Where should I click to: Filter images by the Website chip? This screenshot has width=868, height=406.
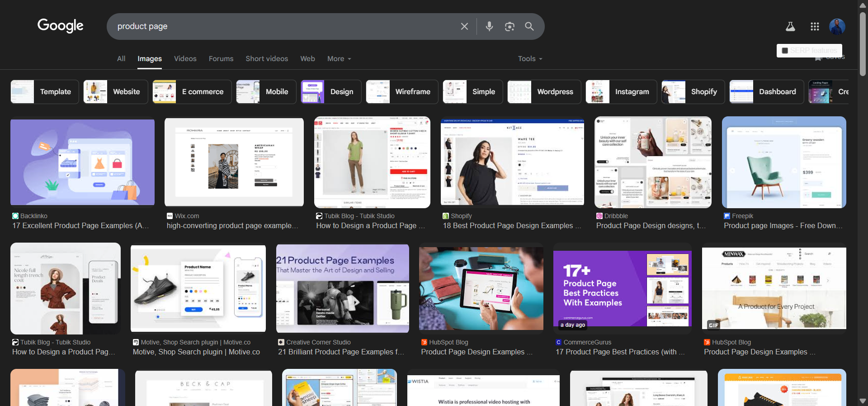point(115,92)
